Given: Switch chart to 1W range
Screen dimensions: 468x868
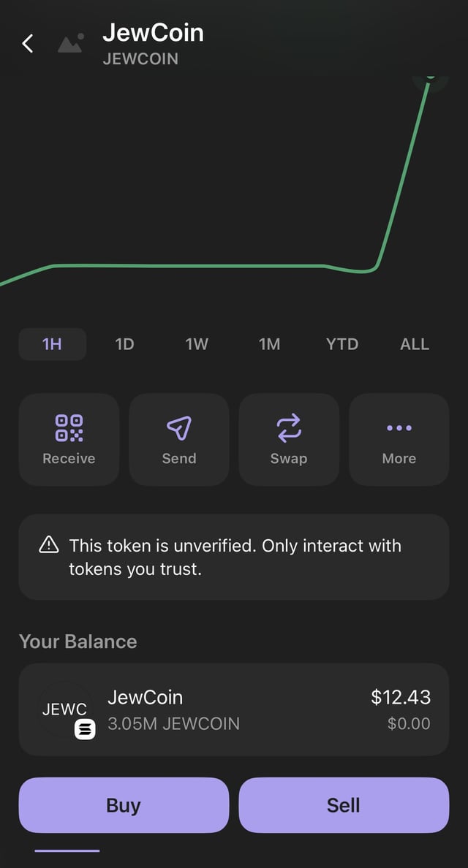Looking at the screenshot, I should point(197,344).
